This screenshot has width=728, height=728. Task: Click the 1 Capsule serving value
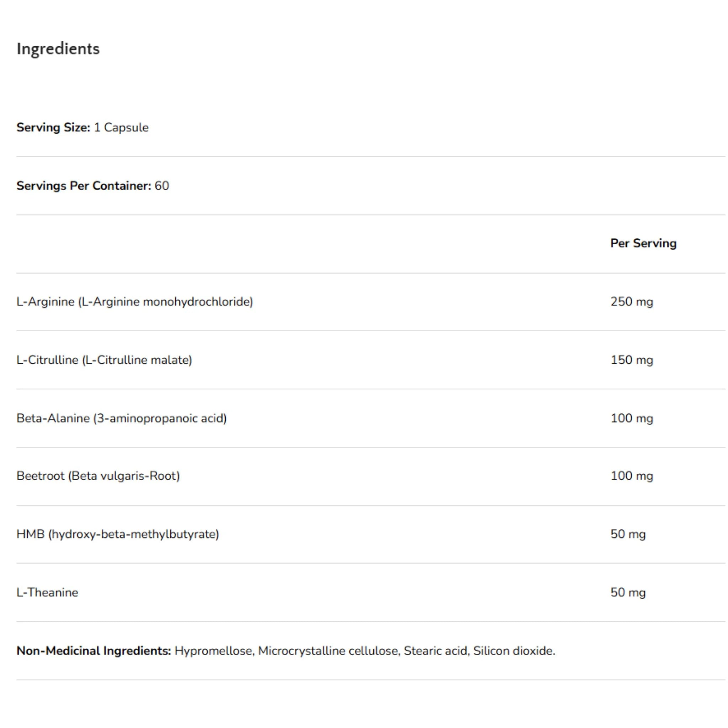[121, 127]
